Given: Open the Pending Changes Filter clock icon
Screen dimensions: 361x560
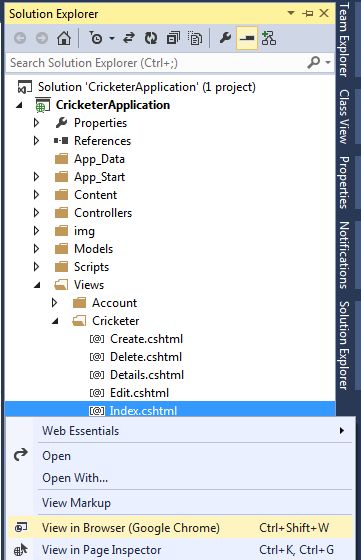Looking at the screenshot, I should [96, 38].
